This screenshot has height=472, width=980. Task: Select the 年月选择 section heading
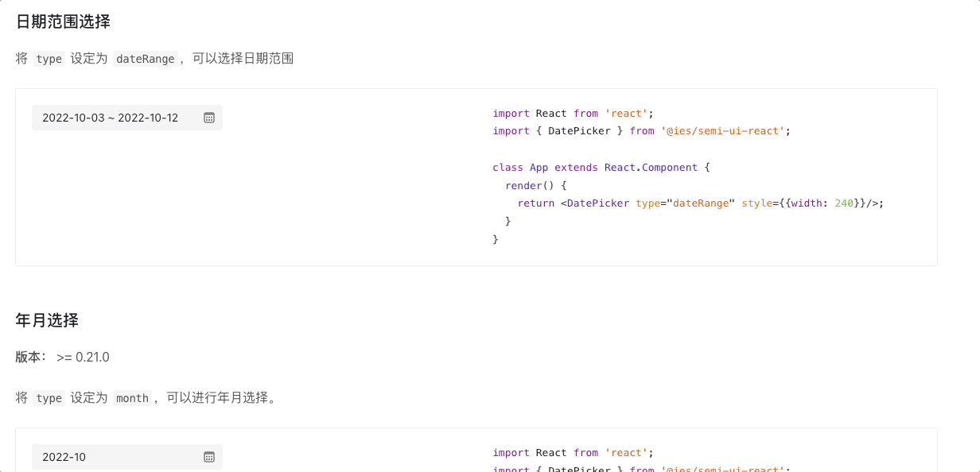pos(46,320)
